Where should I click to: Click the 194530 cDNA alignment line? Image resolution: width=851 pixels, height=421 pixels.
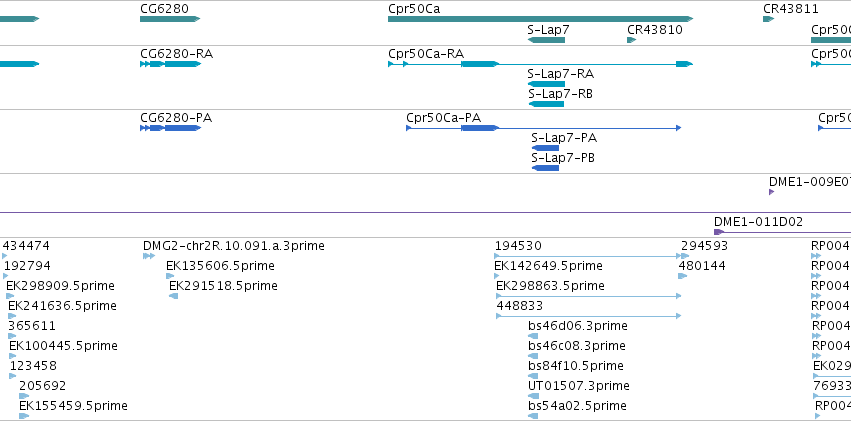point(588,256)
